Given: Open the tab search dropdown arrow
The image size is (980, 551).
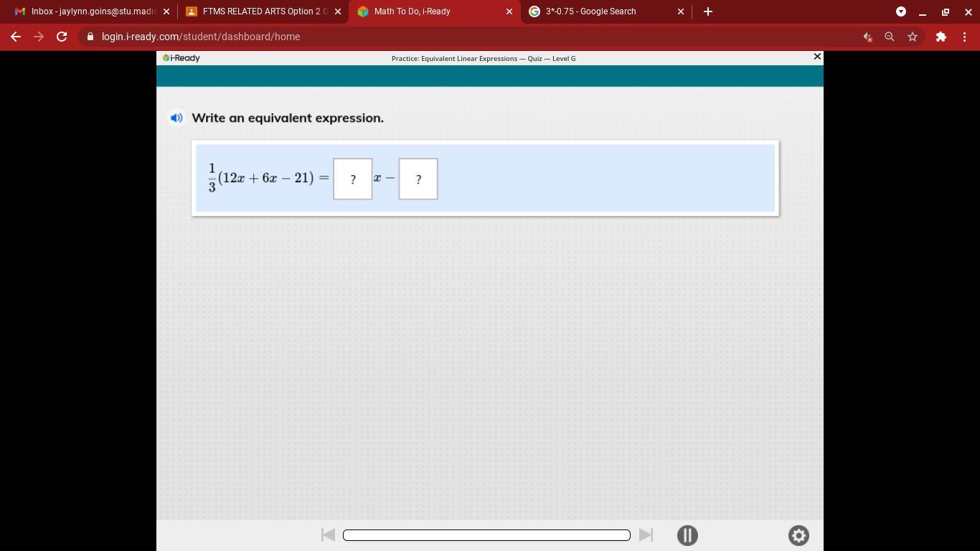Looking at the screenshot, I should tap(901, 11).
